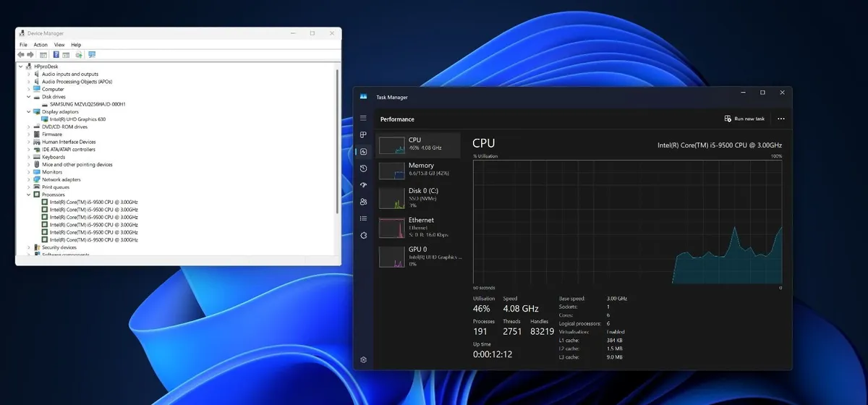Open the Action menu in Device Manager

pos(41,45)
